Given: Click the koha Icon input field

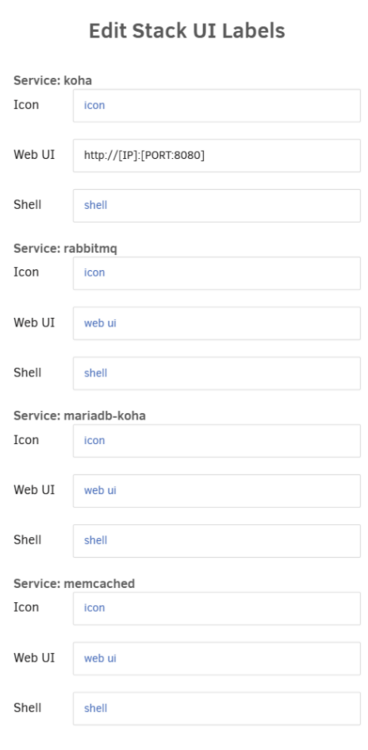Looking at the screenshot, I should [x=217, y=105].
